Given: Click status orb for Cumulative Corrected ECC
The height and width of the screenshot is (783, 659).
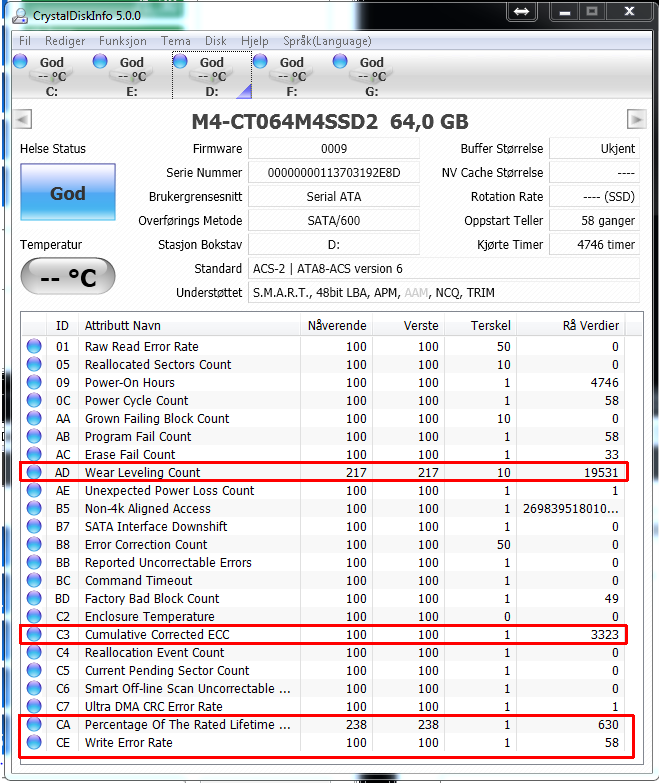Looking at the screenshot, I should (x=34, y=634).
